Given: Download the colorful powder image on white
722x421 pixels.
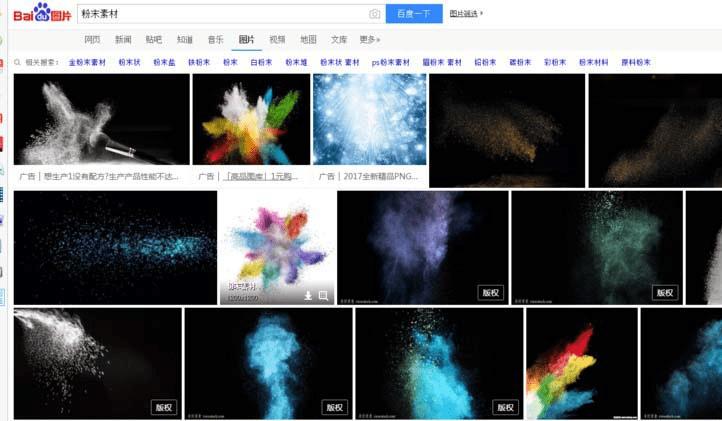Looking at the screenshot, I should (x=309, y=296).
